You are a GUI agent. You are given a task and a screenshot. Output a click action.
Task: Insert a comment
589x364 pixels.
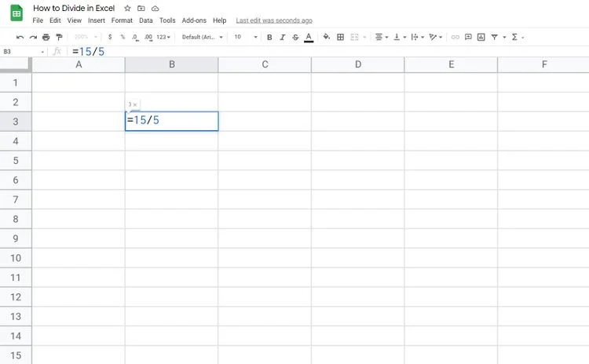click(x=468, y=37)
